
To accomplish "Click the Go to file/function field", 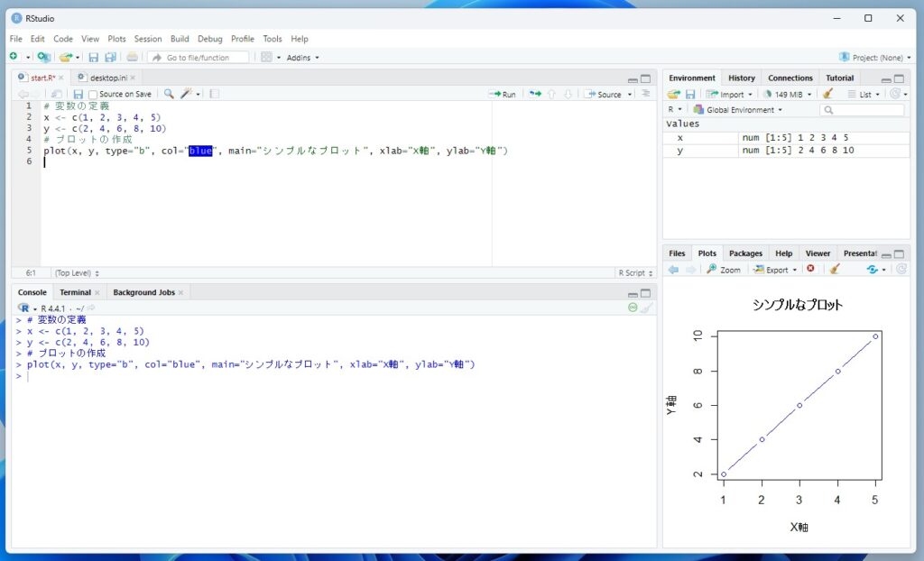I will (x=199, y=58).
